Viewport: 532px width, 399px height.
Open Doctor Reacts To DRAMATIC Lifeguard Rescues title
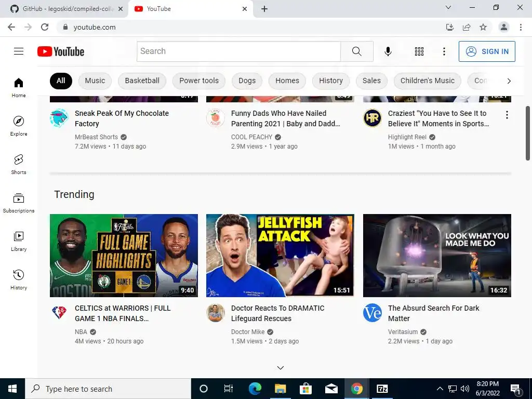click(277, 313)
